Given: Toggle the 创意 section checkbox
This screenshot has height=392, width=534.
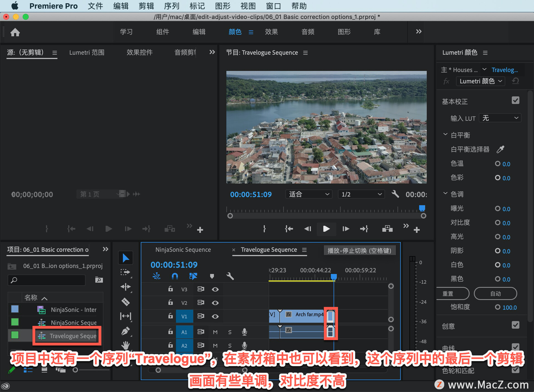Looking at the screenshot, I should click(515, 325).
